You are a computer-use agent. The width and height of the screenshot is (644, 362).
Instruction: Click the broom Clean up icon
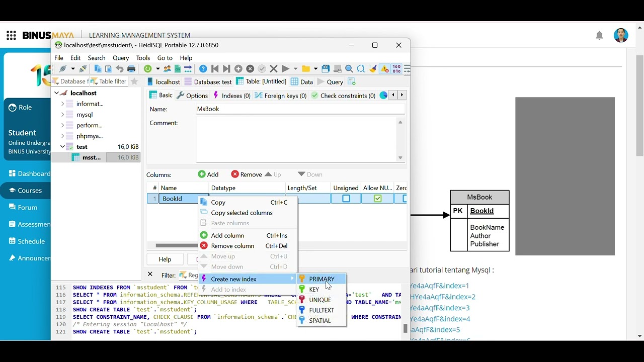point(373,69)
